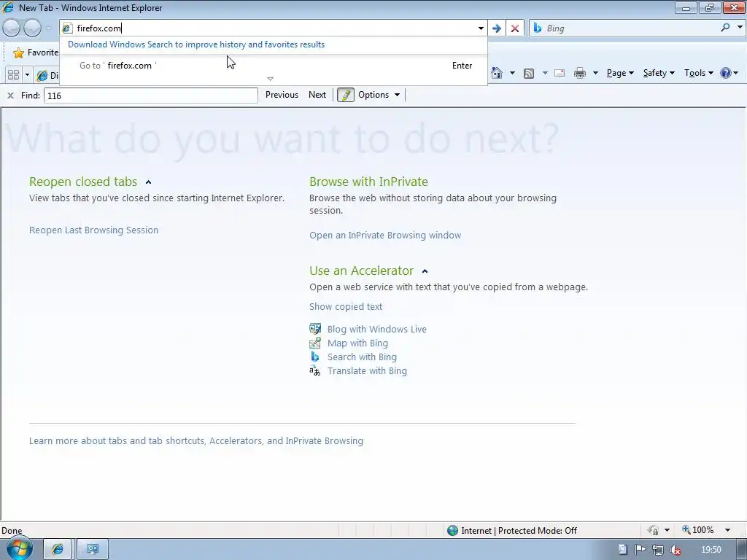Click the Home icon in command bar
Image resolution: width=747 pixels, height=560 pixels.
tap(497, 73)
